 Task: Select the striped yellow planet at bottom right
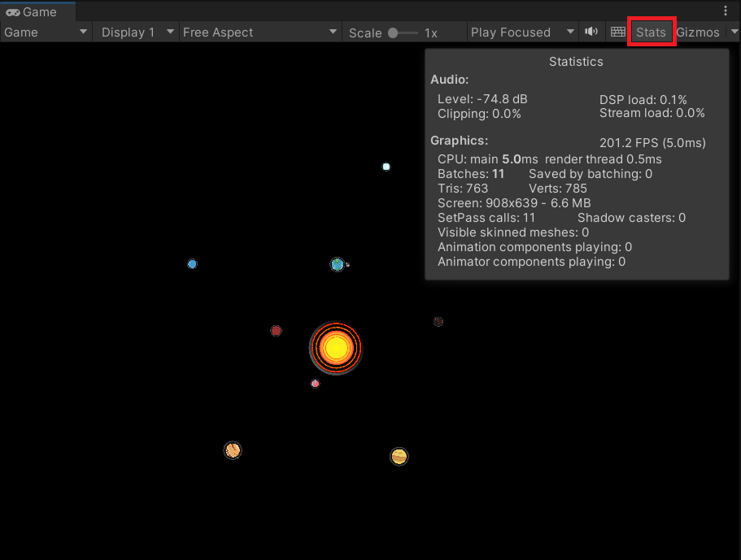point(399,456)
